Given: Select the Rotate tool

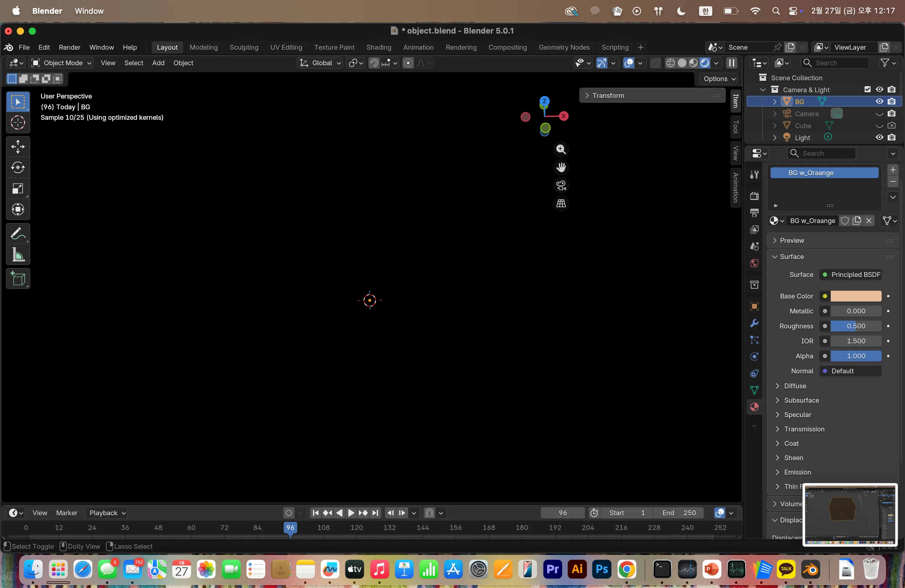Looking at the screenshot, I should click(x=18, y=167).
